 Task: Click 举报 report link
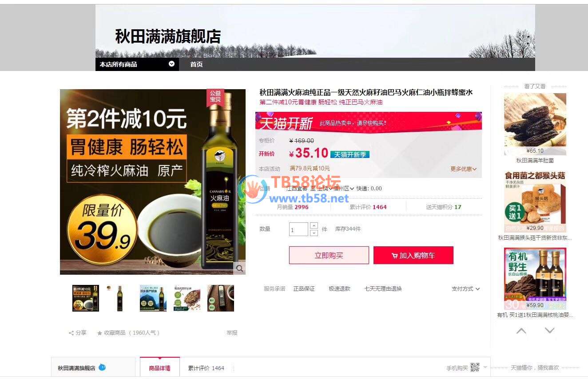[232, 333]
